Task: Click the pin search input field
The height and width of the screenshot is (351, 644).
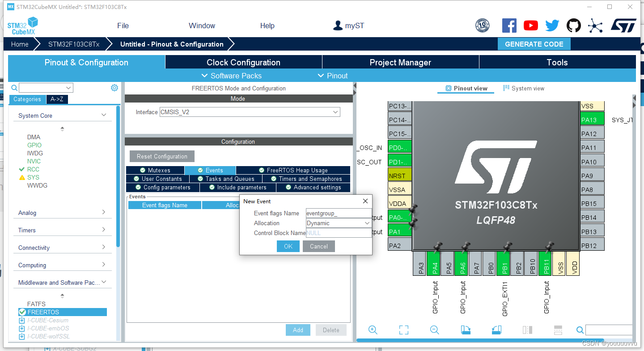Action: [609, 330]
